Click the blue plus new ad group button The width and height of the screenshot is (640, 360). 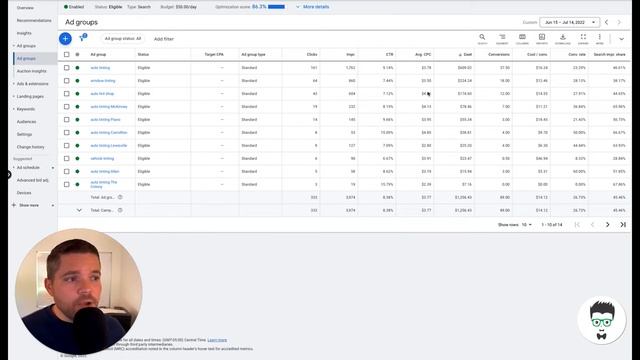65,39
